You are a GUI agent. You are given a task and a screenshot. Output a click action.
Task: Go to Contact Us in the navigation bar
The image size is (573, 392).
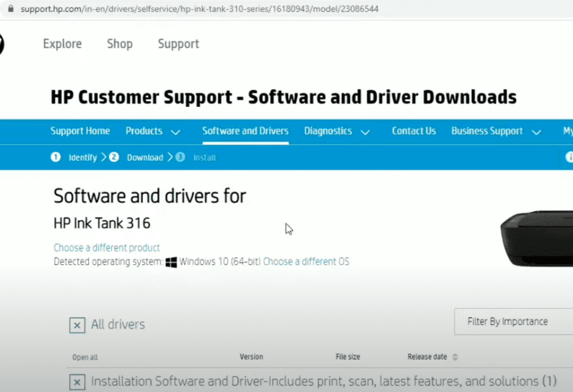[x=414, y=131]
